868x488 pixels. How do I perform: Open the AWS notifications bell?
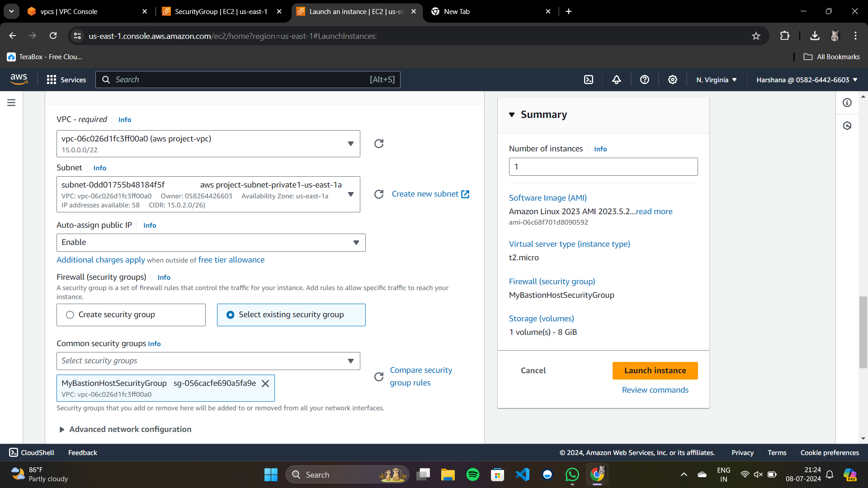(x=617, y=80)
